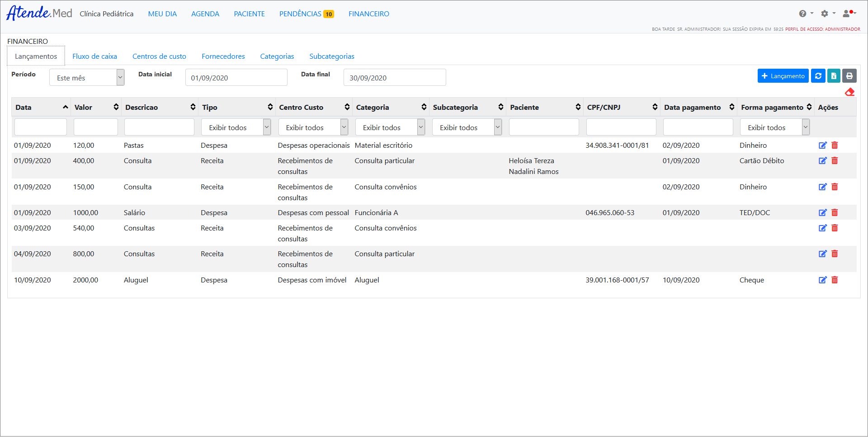Edit the Pastas 120,00 entry

[x=823, y=146]
